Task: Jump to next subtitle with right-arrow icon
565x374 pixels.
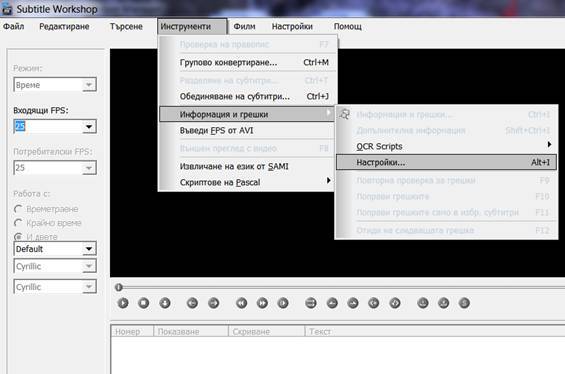Action: point(213,303)
